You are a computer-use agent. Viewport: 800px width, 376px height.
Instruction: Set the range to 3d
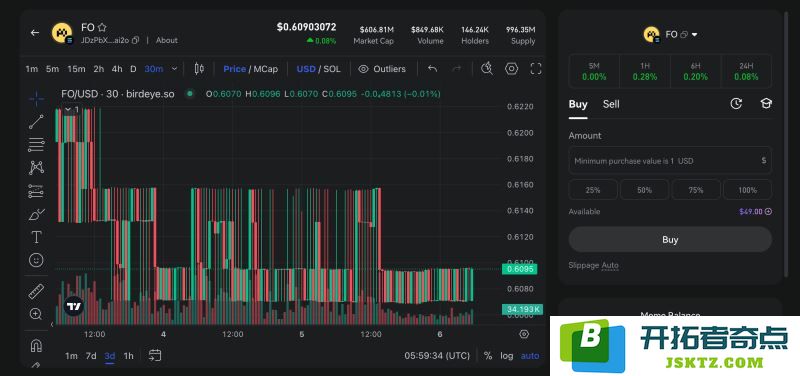pos(110,356)
